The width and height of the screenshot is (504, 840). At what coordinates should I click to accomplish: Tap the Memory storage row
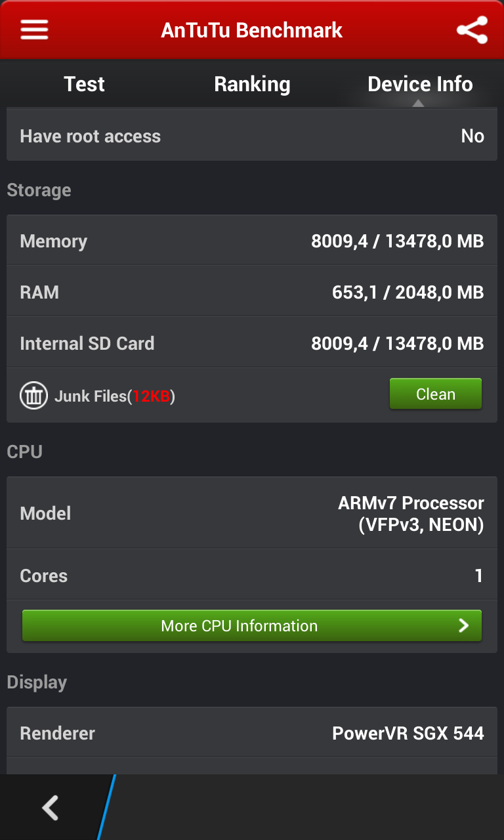click(252, 241)
